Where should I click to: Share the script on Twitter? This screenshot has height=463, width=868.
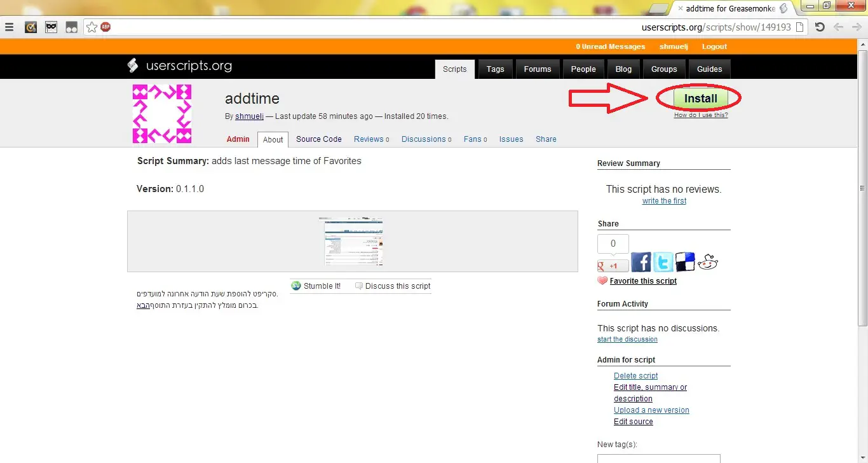(663, 262)
